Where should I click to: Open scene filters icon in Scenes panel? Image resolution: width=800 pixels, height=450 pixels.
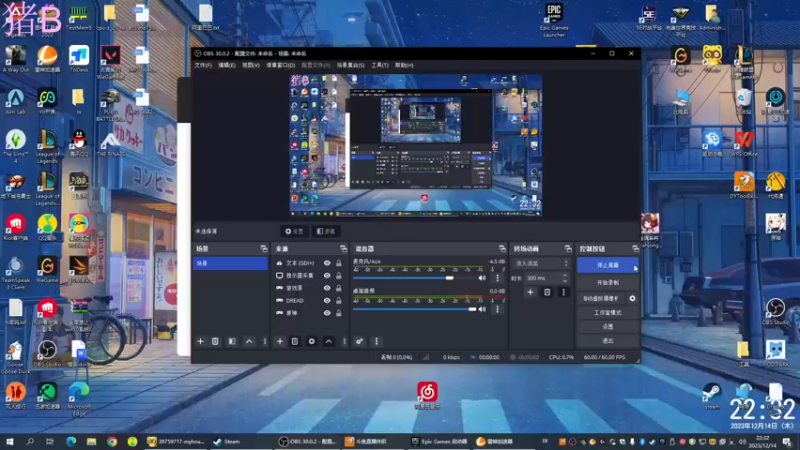(x=232, y=341)
